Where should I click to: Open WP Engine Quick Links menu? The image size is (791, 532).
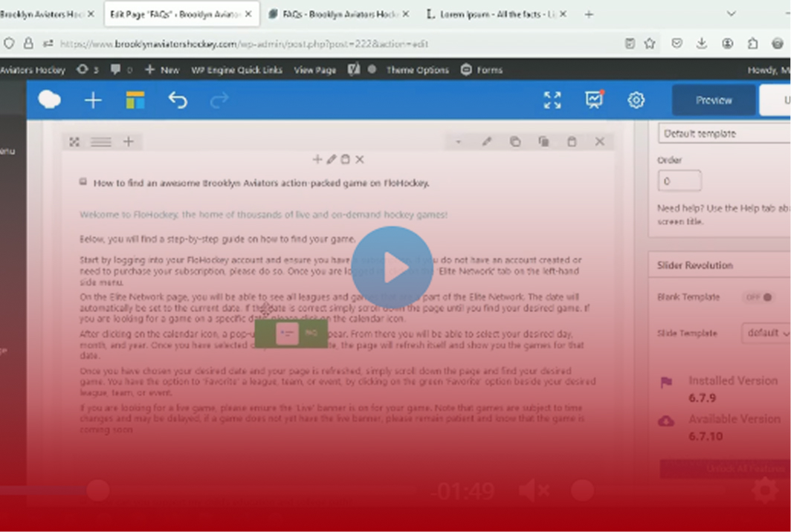(236, 70)
